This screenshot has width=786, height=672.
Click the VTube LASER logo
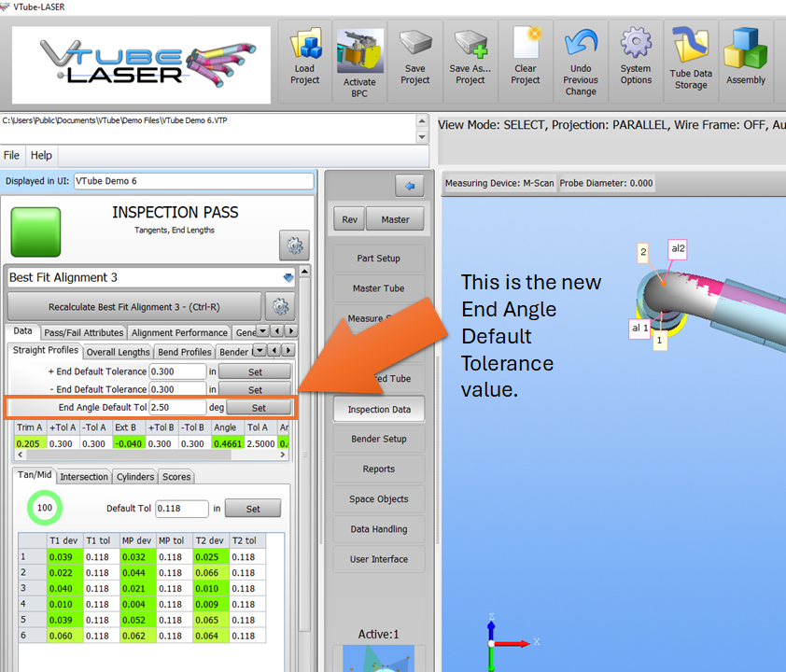click(141, 64)
